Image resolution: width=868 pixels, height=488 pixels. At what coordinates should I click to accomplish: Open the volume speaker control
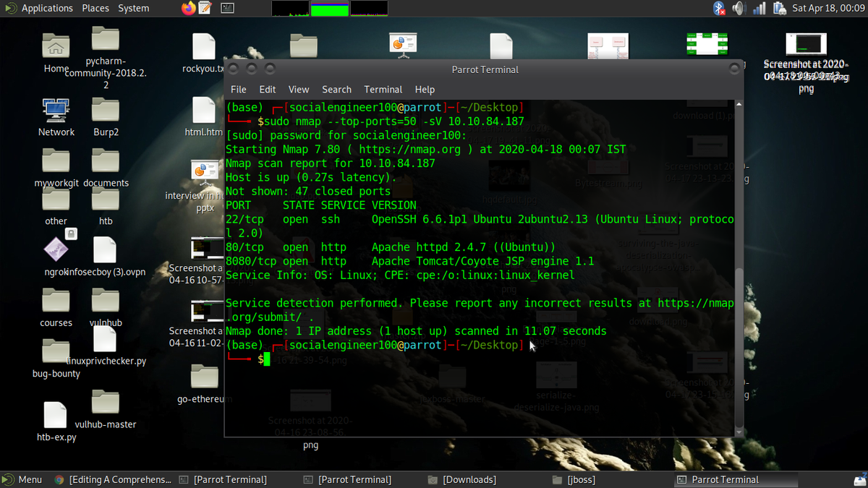tap(739, 8)
